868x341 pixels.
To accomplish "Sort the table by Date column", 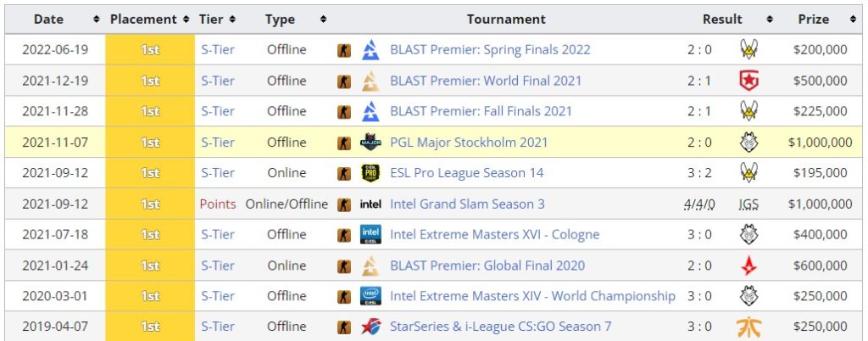I will pyautogui.click(x=97, y=20).
